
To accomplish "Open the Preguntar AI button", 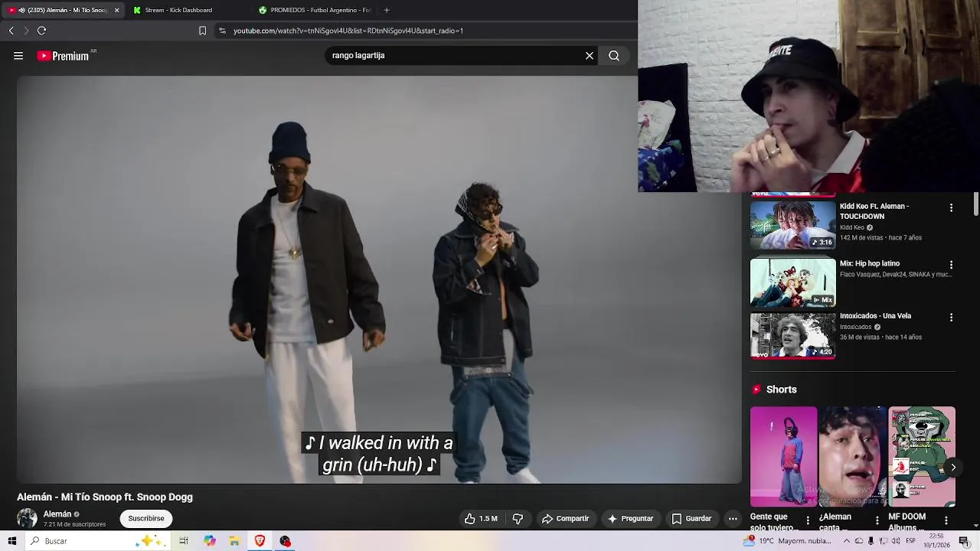I will [x=630, y=519].
